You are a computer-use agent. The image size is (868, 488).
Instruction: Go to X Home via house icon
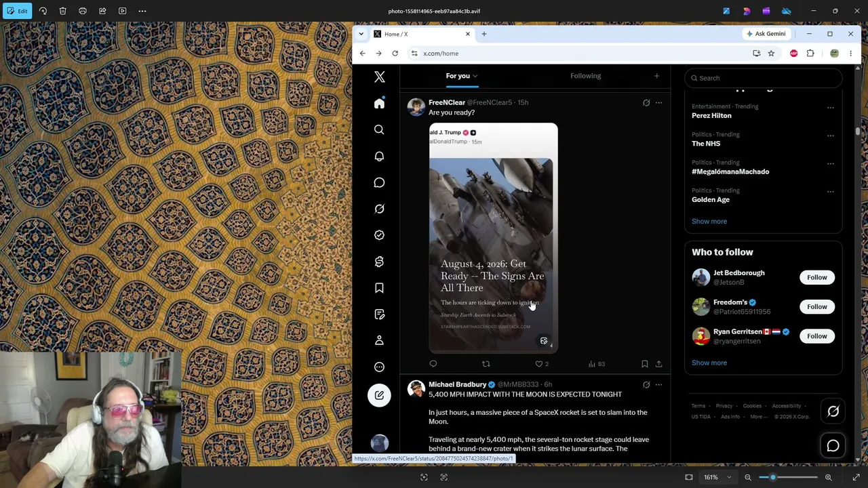coord(379,104)
